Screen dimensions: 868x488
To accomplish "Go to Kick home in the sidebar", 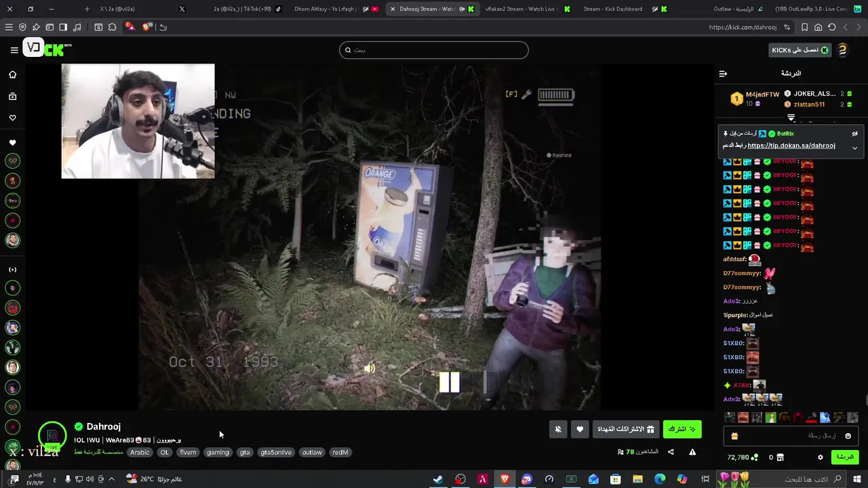I will tap(12, 75).
